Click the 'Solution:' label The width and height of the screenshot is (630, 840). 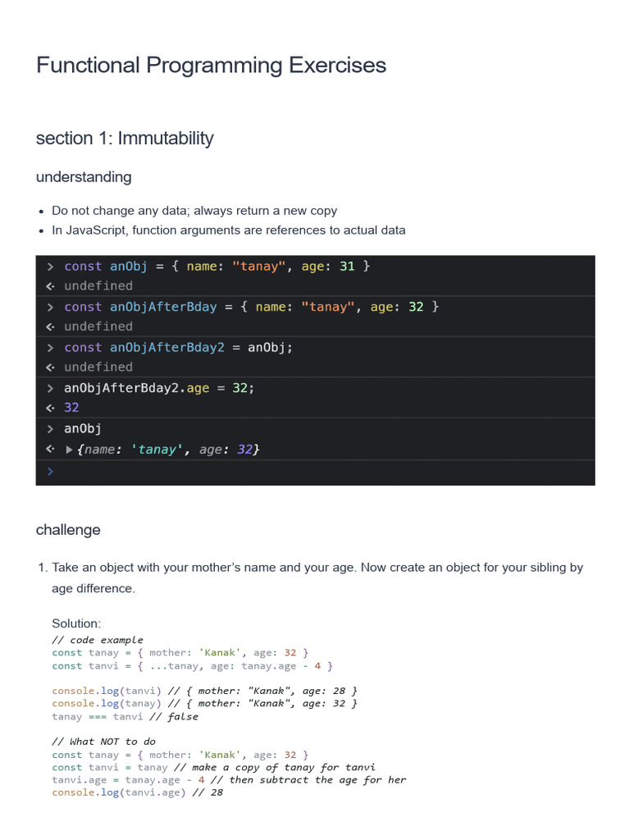coord(76,623)
